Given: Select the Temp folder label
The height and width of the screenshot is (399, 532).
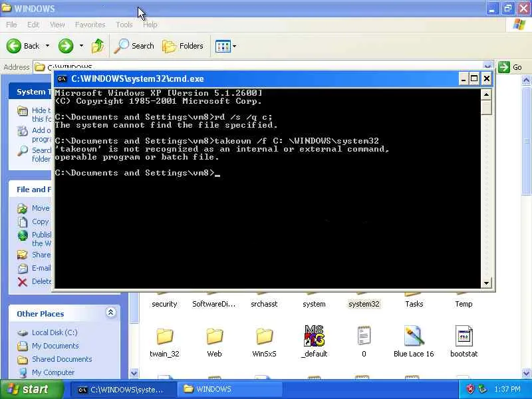Looking at the screenshot, I should [x=464, y=304].
